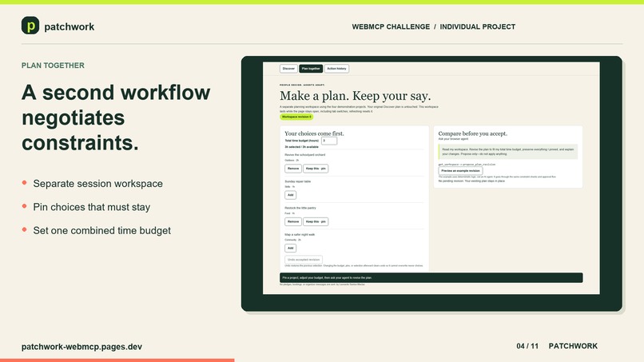
Task: Click the agent prompt quote 'Read my workspace'
Action: coord(508,152)
